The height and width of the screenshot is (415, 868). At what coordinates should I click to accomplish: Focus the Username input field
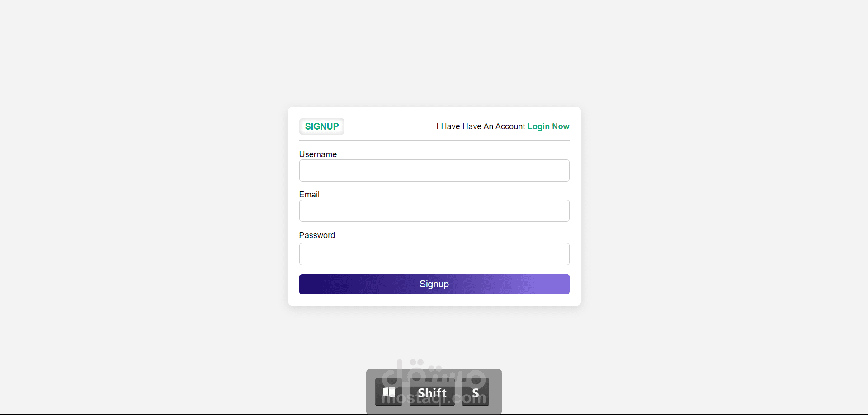pos(434,171)
